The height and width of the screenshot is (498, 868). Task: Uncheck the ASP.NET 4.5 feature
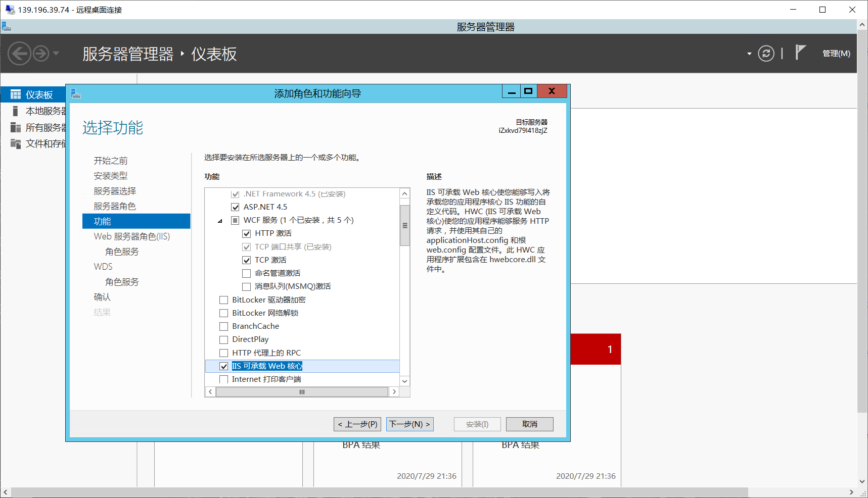click(235, 207)
